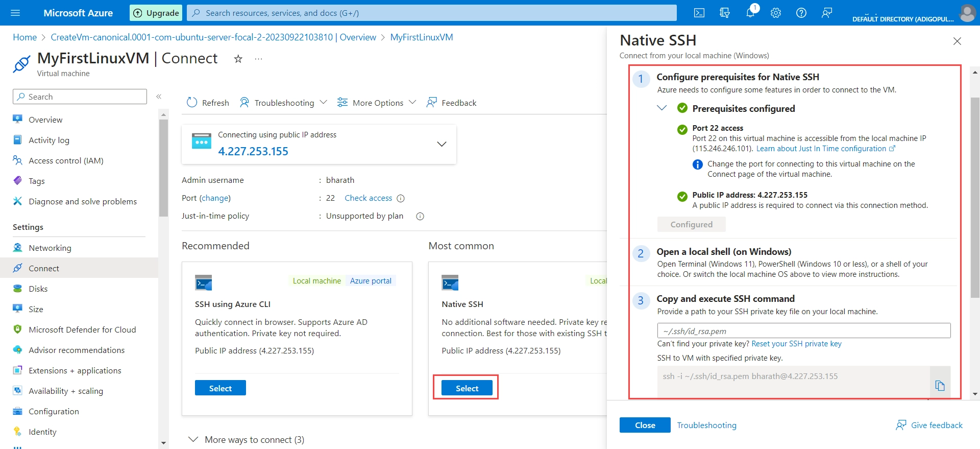
Task: Copy the SSH command with the copy icon
Action: pyautogui.click(x=940, y=385)
